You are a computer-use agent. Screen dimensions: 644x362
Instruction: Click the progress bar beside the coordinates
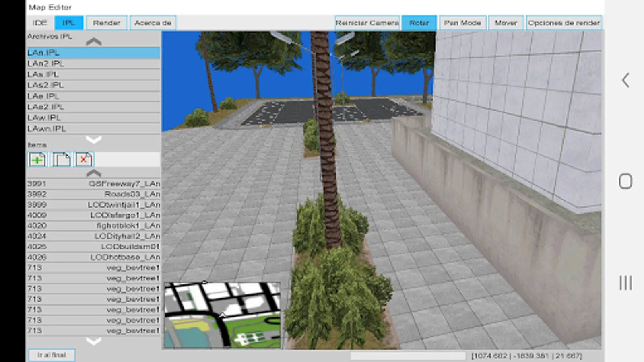click(x=408, y=356)
